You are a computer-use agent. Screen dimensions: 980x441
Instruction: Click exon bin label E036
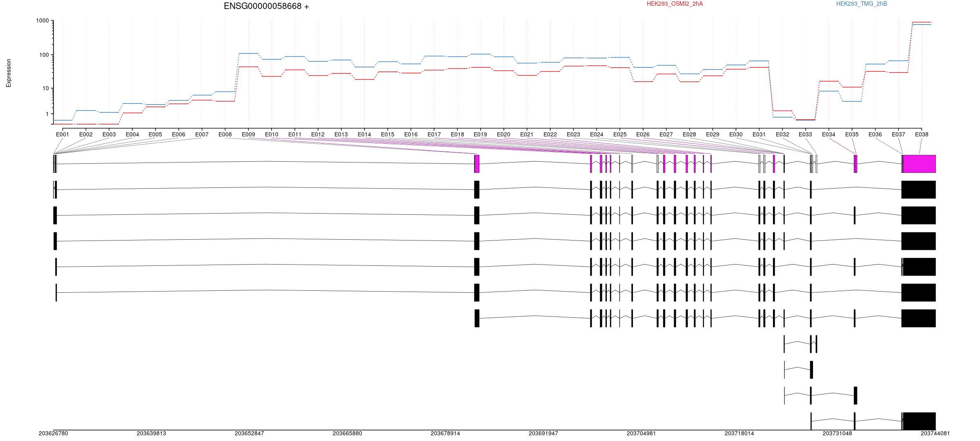coord(875,134)
